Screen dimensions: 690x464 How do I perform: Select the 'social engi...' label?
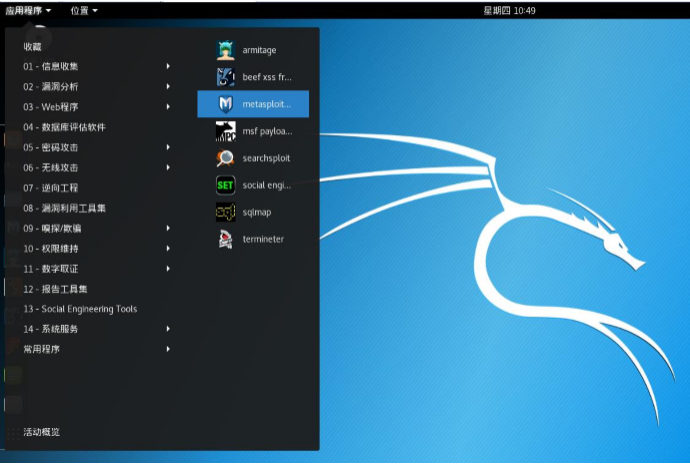click(267, 185)
